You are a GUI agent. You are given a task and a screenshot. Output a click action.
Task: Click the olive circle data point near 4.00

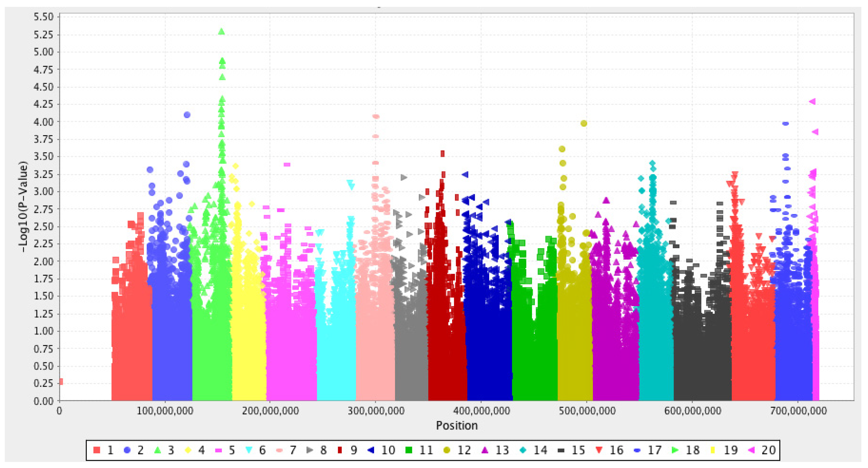coord(584,124)
